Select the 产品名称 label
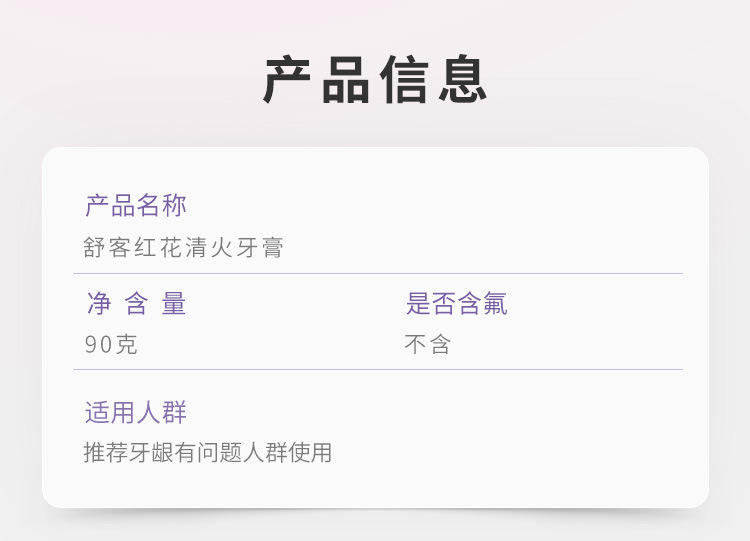Viewport: 750px width, 541px height. point(135,206)
